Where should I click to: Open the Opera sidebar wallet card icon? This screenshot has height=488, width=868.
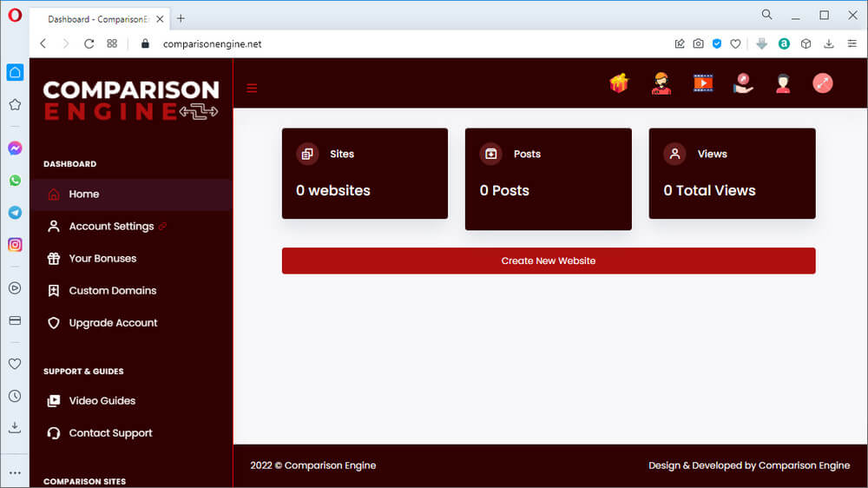15,320
